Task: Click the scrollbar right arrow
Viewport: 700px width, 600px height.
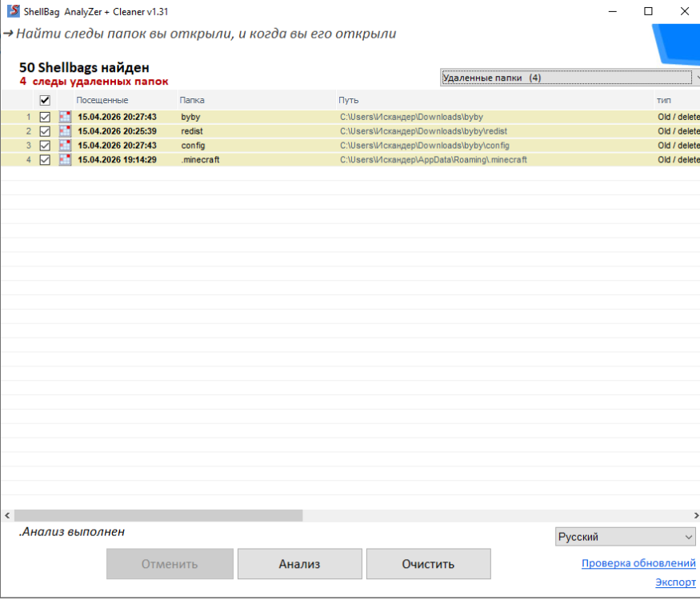Action: (695, 516)
